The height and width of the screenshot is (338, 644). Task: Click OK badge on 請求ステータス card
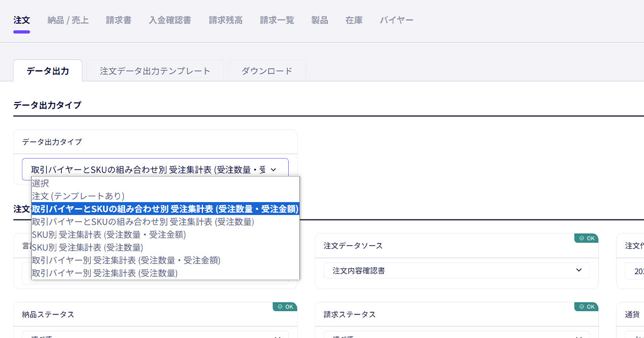click(x=586, y=307)
